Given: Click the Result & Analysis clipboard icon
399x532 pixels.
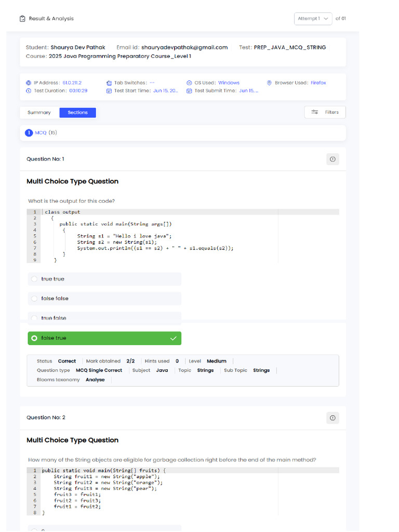Looking at the screenshot, I should coord(22,19).
